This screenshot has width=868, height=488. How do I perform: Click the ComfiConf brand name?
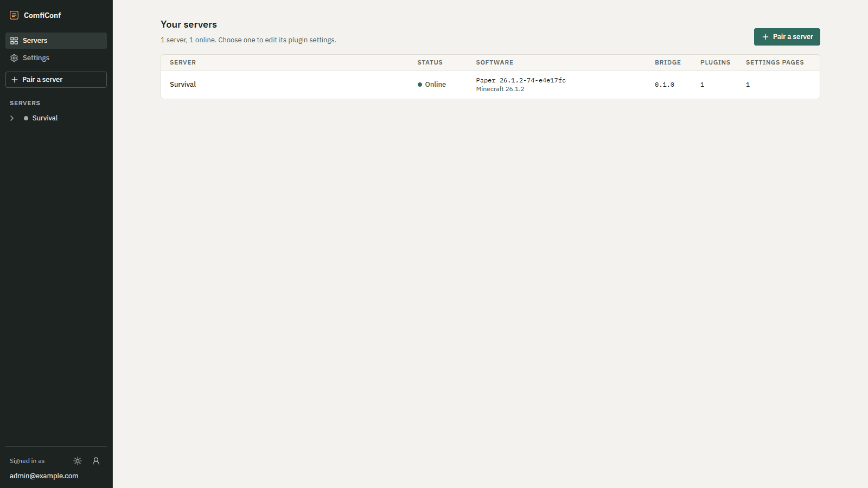tap(42, 15)
